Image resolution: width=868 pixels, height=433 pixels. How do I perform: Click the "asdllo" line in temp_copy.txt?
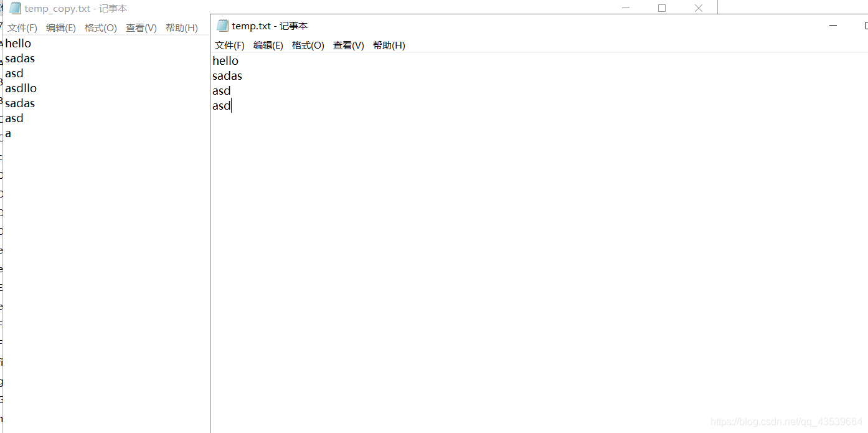point(21,88)
